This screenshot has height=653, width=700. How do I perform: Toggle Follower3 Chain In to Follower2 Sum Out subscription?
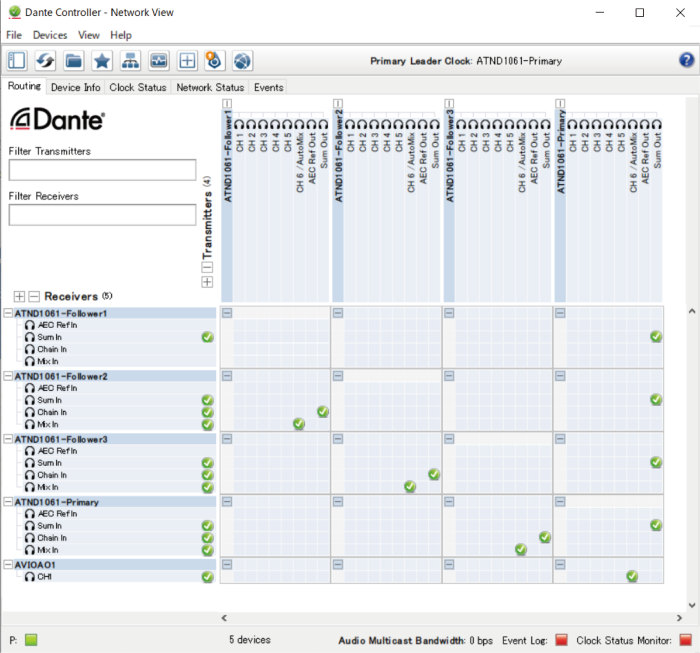click(x=434, y=474)
